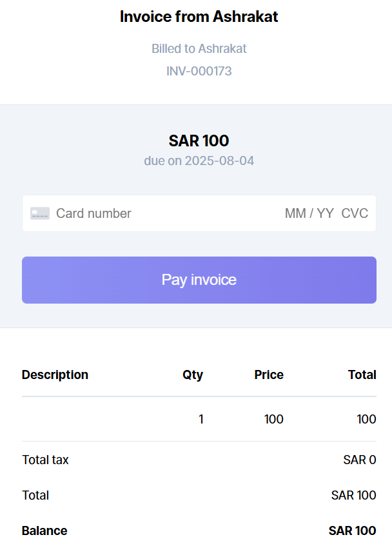Click the due on 2025-08-04 date
This screenshot has height=555, width=392.
pos(199,161)
